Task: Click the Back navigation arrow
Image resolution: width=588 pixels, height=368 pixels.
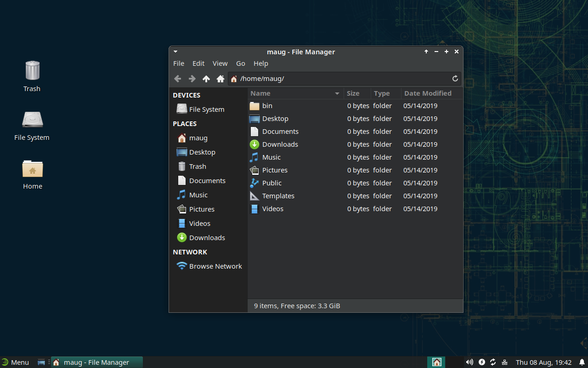Action: 178,79
